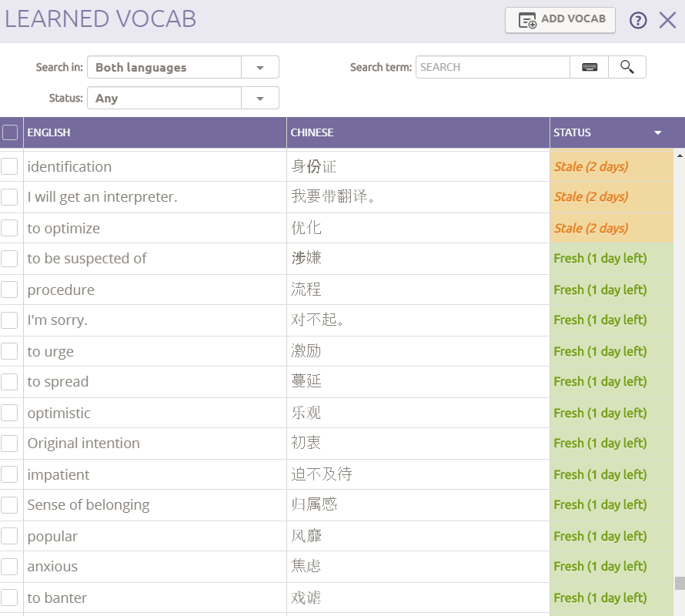The width and height of the screenshot is (685, 616).
Task: Check the box for 'identification'
Action: [x=9, y=166]
